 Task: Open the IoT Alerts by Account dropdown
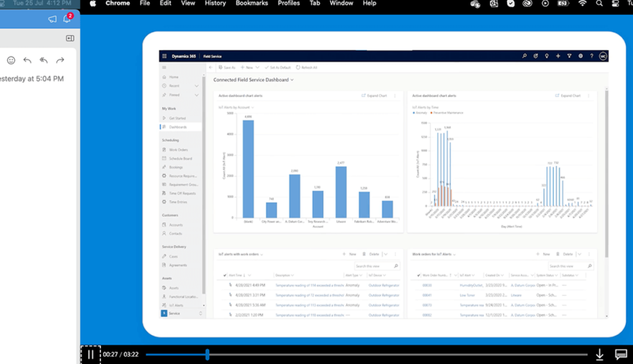pos(253,108)
